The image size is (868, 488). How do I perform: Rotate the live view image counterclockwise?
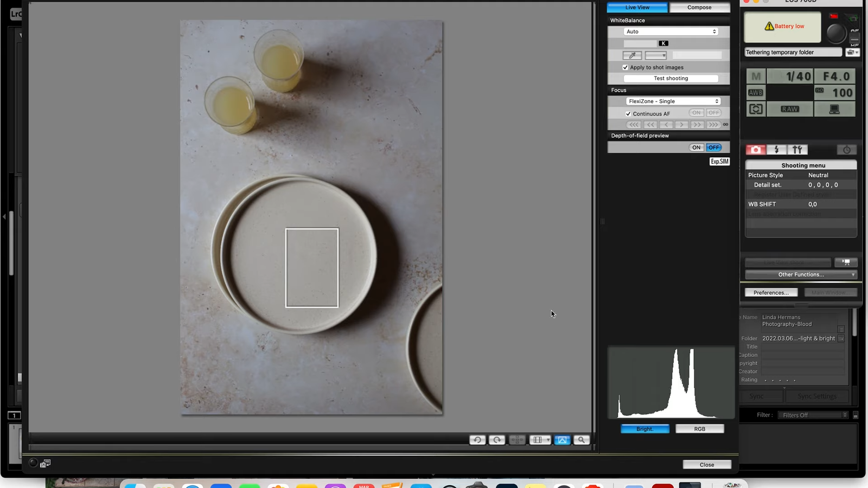(477, 440)
